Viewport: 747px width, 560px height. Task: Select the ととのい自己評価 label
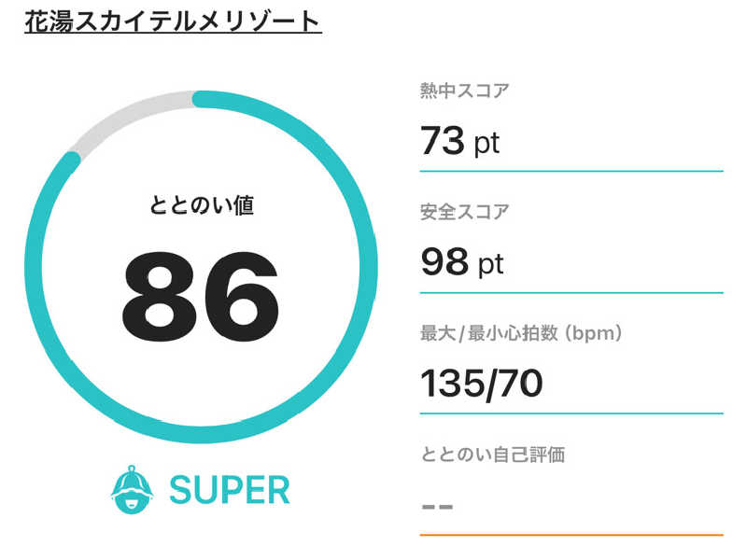tap(493, 455)
